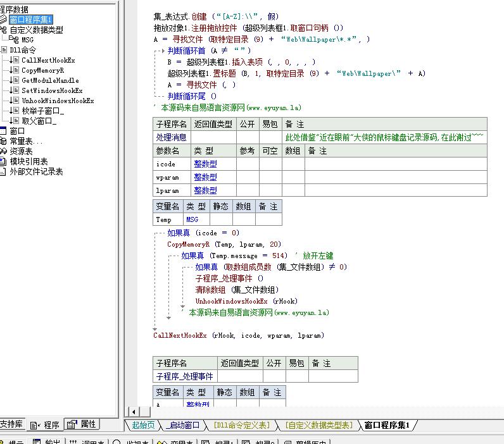Click the CopyMemoryR (Temp, lparam, 20) line
The width and height of the screenshot is (504, 444).
pos(224,244)
